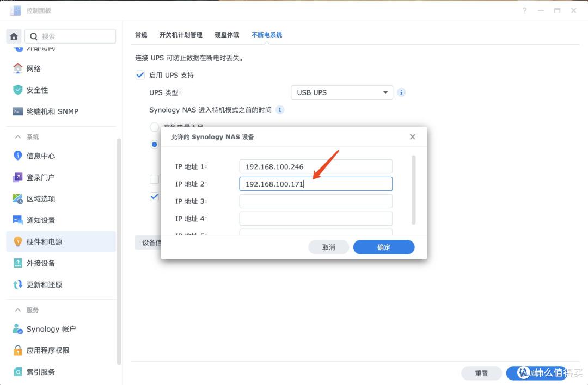Open the 通知设置 icon
Screen dimensions: 588x385
17,220
